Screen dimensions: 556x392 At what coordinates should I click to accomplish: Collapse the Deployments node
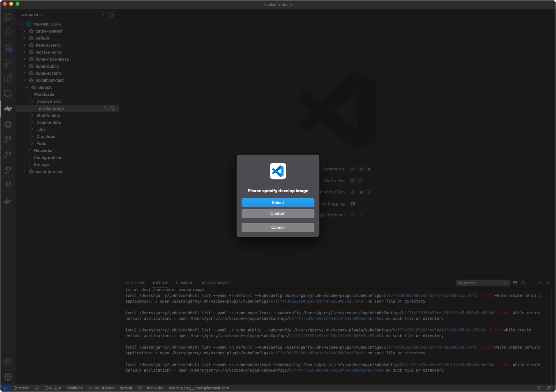[32, 101]
